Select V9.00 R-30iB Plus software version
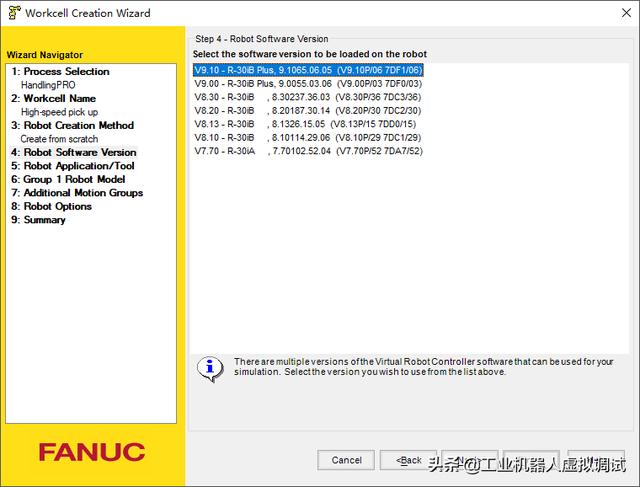The height and width of the screenshot is (487, 640). (308, 84)
